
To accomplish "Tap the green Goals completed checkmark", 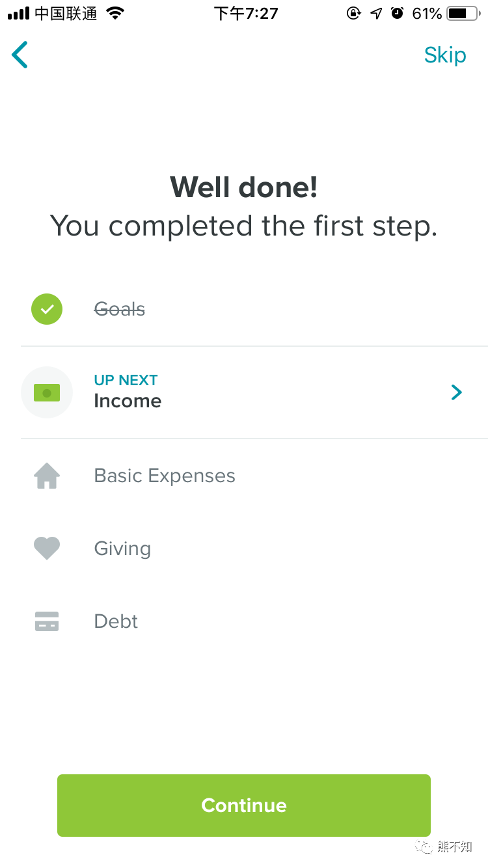I will point(47,309).
